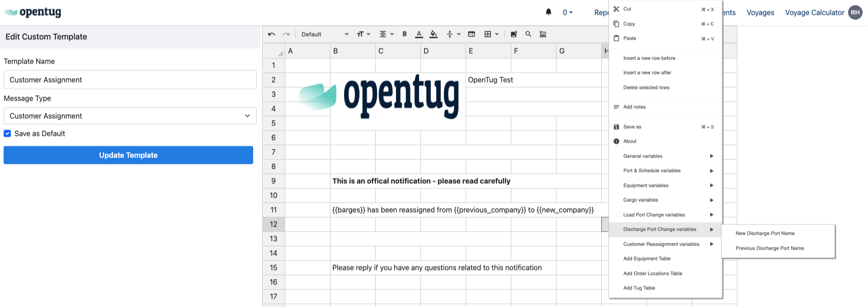Select Insert a new row after
The image size is (868, 307).
[647, 73]
